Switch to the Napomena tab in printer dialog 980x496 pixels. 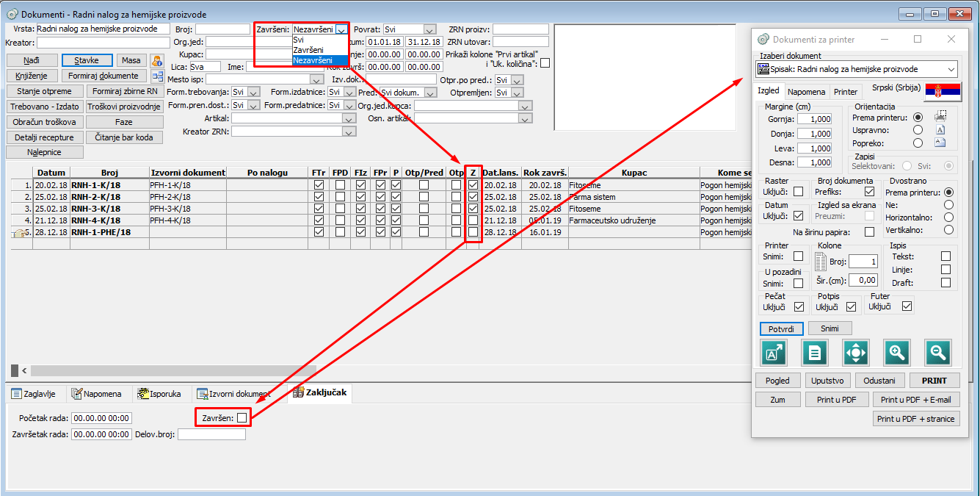click(807, 92)
